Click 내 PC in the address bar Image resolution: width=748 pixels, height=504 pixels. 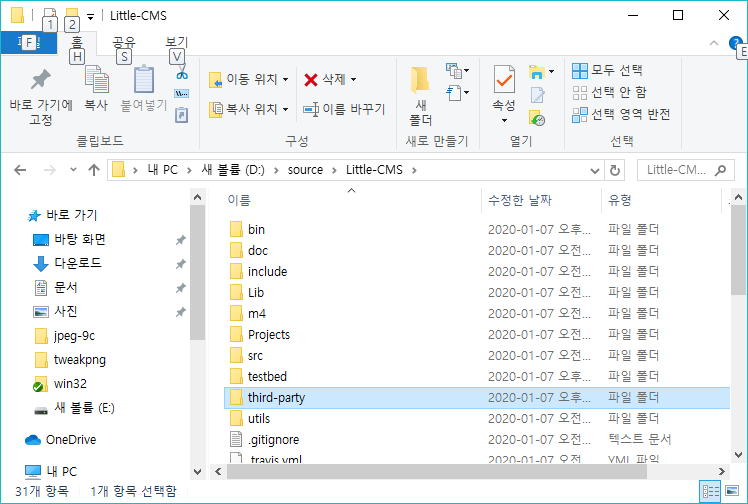(163, 170)
